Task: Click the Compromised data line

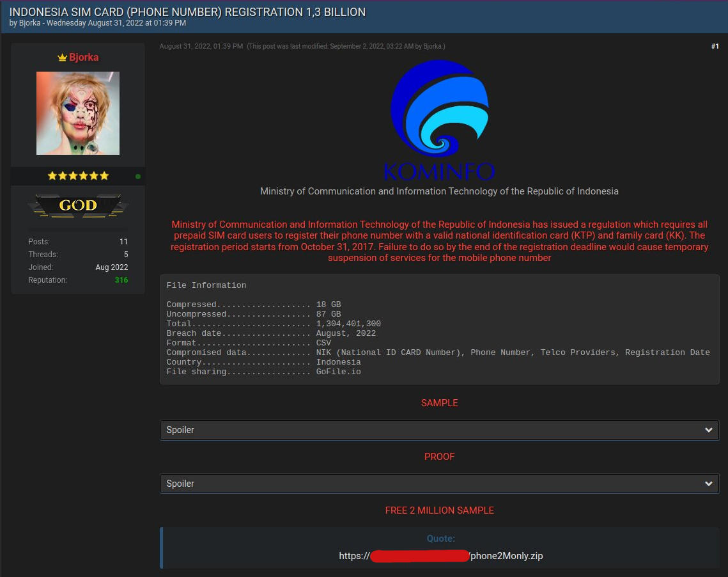Action: pyautogui.click(x=438, y=352)
